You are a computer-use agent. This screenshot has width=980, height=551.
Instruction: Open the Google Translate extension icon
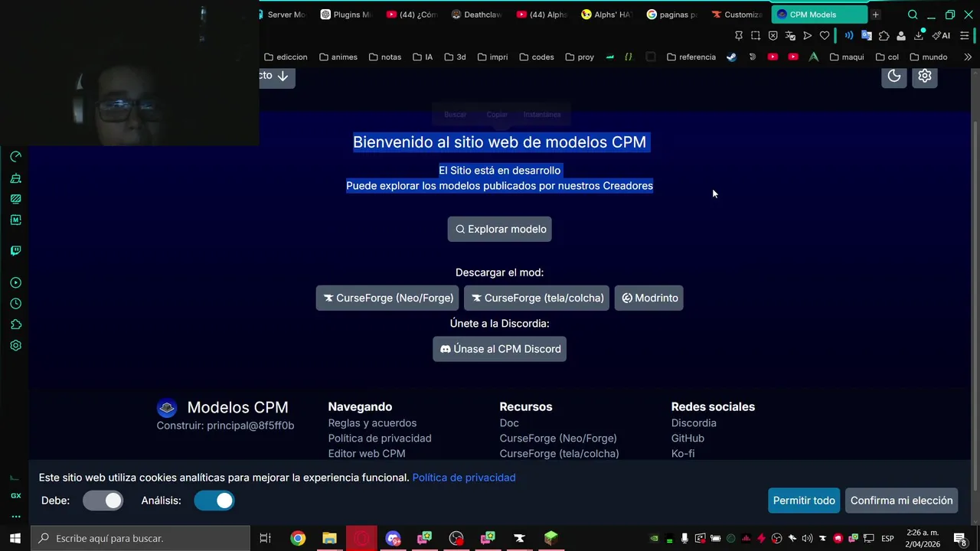tap(867, 36)
